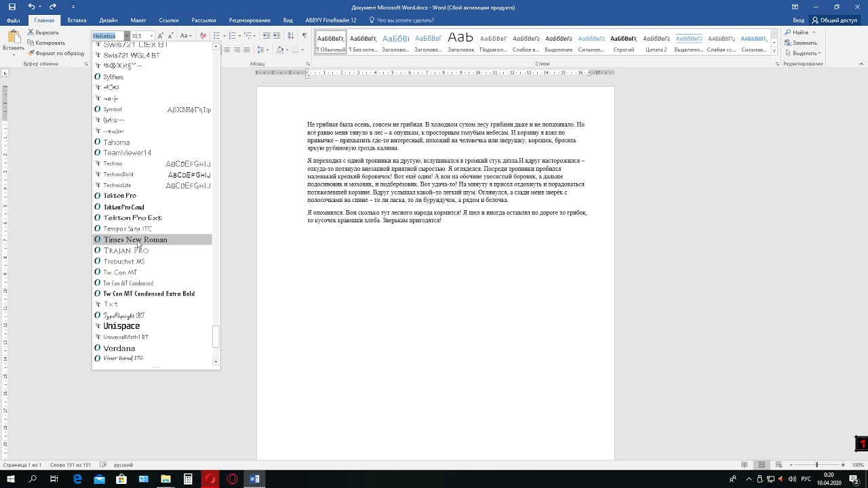This screenshot has height=488, width=868.
Task: Open the Файл tab
Action: 13,20
